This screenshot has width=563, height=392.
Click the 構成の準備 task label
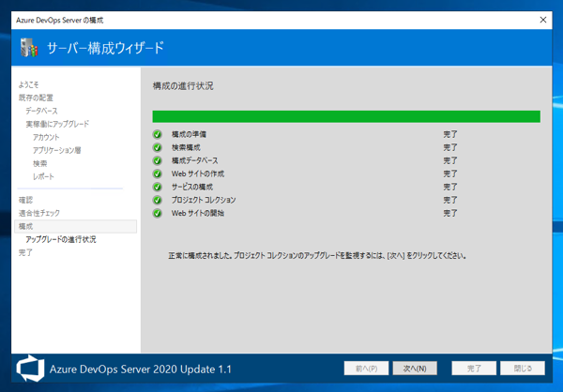click(189, 134)
